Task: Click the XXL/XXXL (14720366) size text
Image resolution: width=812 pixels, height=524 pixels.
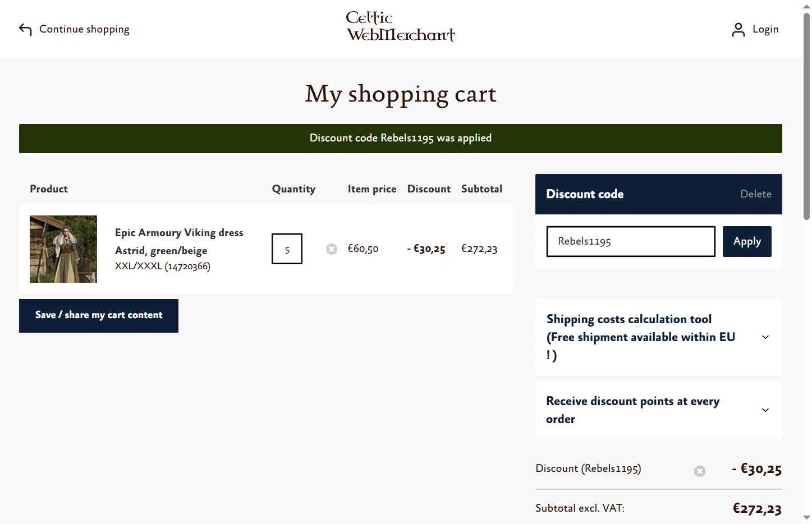Action: (x=163, y=266)
